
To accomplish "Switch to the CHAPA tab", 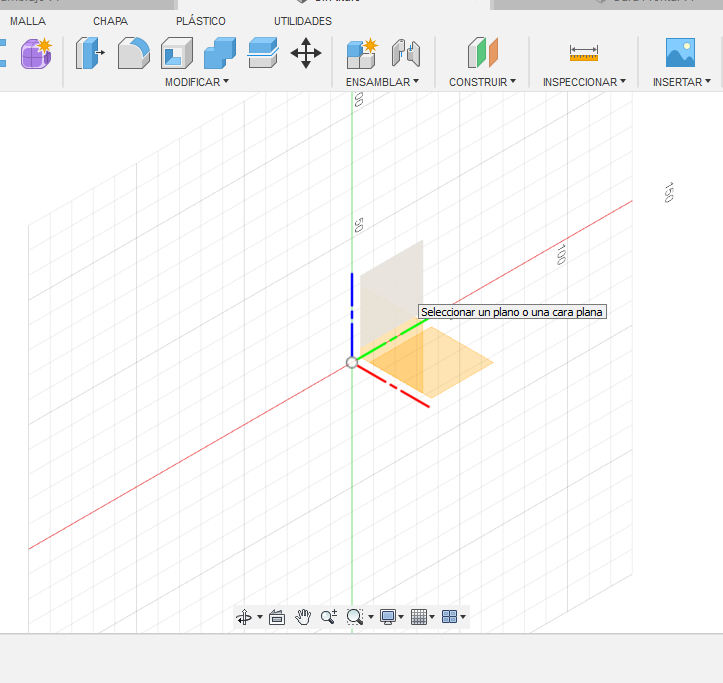I will coord(110,21).
